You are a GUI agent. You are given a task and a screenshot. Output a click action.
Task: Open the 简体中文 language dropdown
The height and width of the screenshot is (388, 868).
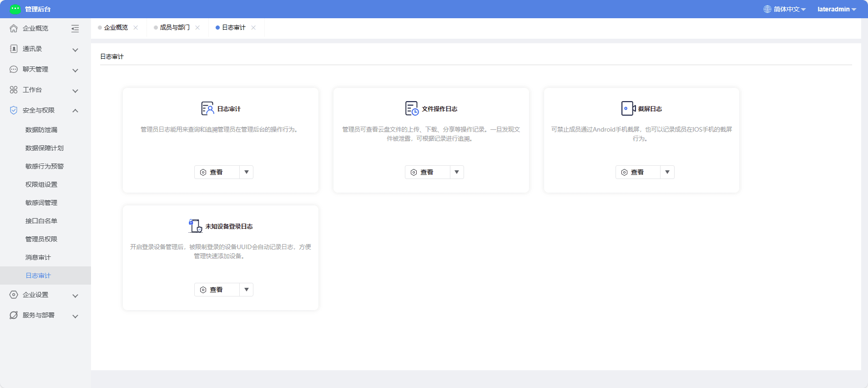coord(785,9)
